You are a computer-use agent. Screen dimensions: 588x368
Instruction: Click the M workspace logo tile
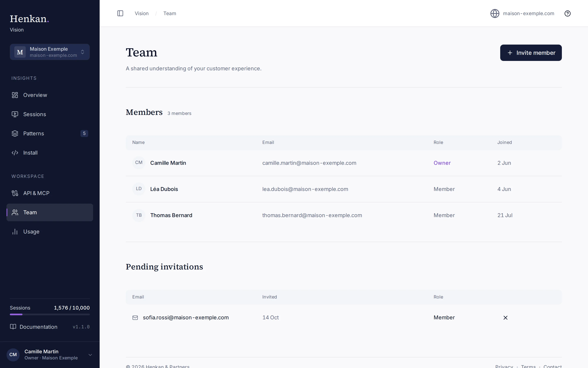coord(20,52)
